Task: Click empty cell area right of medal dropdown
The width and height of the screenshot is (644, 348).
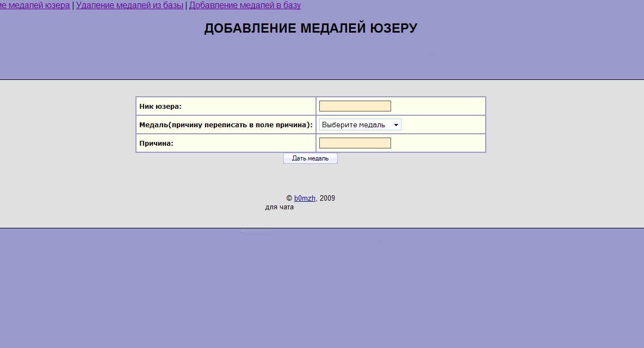Action: coord(443,125)
